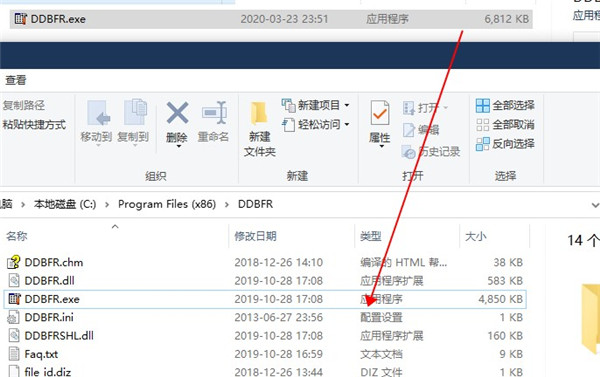This screenshot has width=600, height=377.
Task: Click the Move to (移动到) icon
Action: point(98,113)
